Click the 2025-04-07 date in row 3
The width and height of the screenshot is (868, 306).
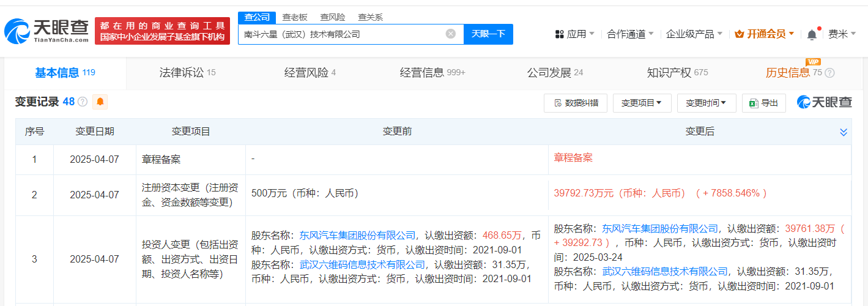pyautogui.click(x=94, y=259)
